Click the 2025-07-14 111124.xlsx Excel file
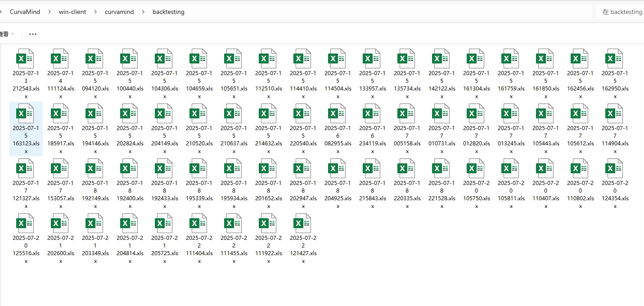Image resolution: width=644 pixels, height=306 pixels. tap(60, 59)
